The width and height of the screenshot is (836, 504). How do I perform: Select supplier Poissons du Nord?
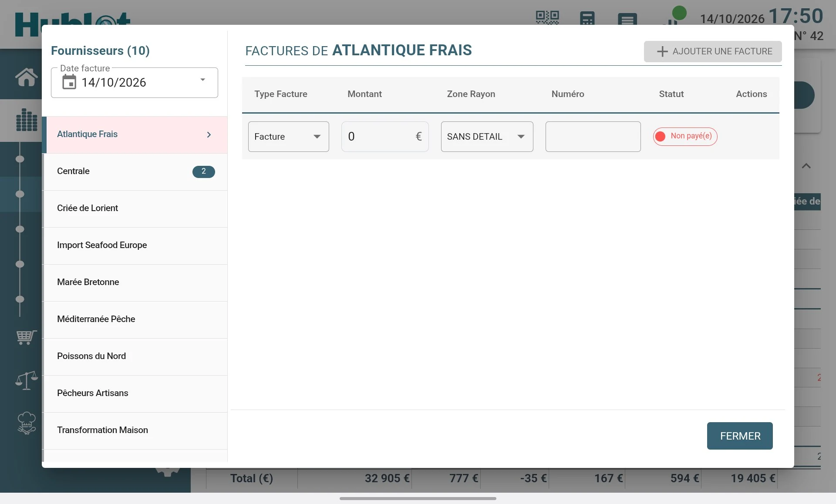(x=135, y=356)
